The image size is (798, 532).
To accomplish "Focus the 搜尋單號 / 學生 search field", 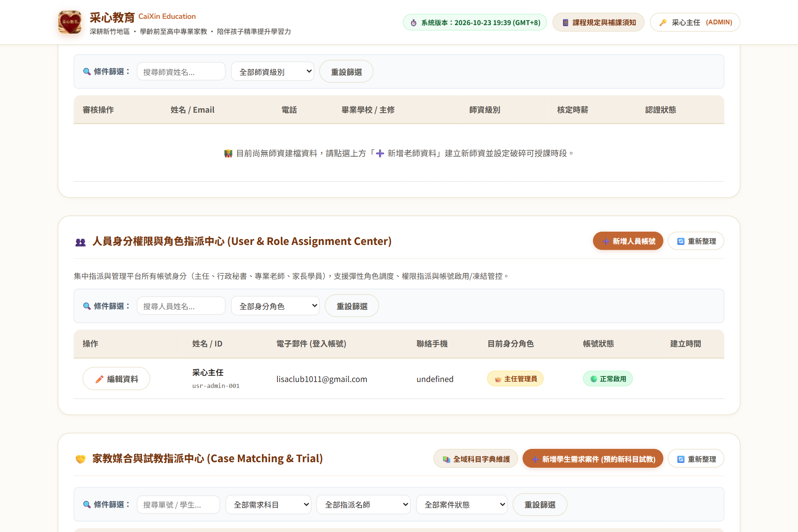I will (x=178, y=505).
